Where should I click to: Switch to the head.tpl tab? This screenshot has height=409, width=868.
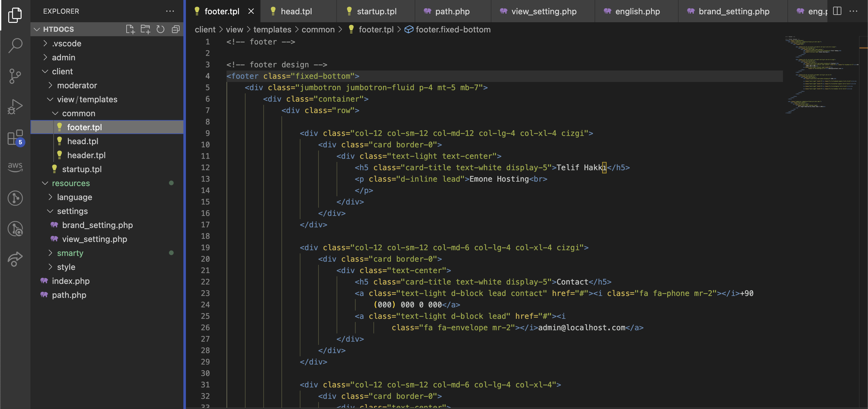[x=296, y=11]
